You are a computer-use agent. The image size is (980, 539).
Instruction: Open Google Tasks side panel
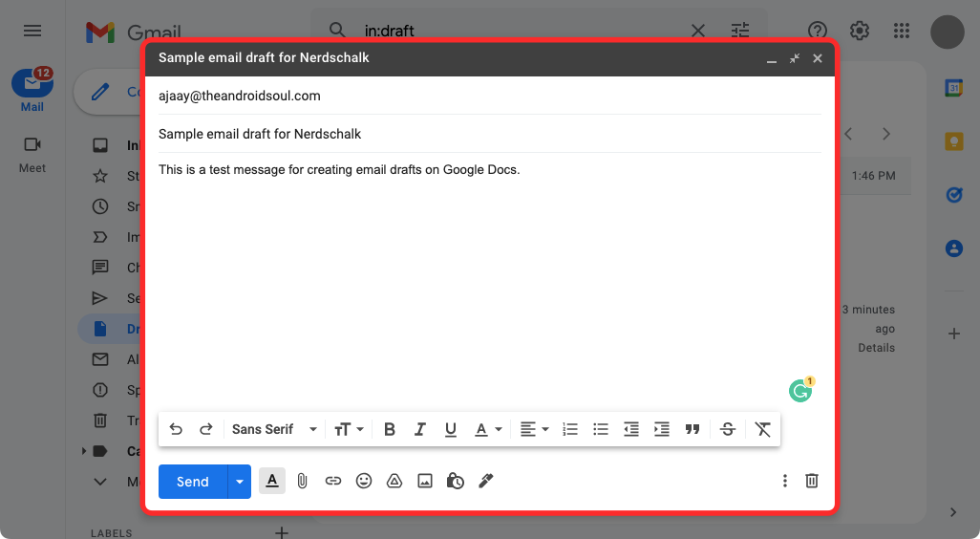(954, 195)
